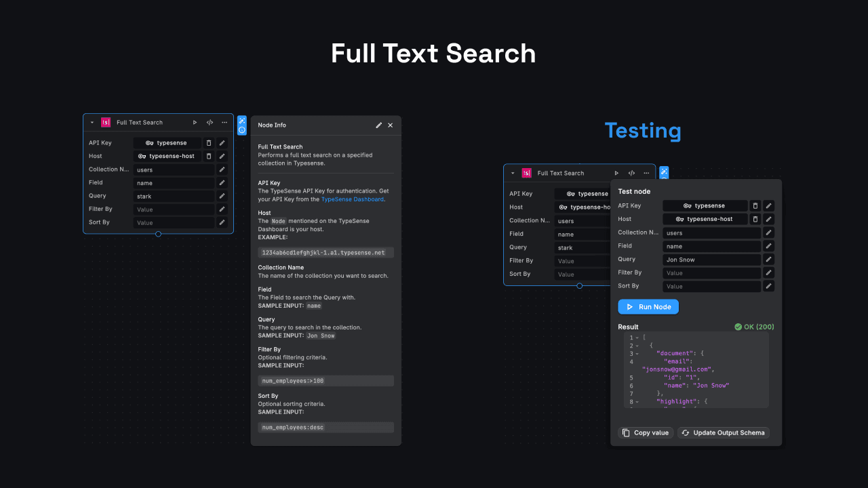Edit Query in the Test node panel
This screenshot has height=488, width=868.
(768, 259)
